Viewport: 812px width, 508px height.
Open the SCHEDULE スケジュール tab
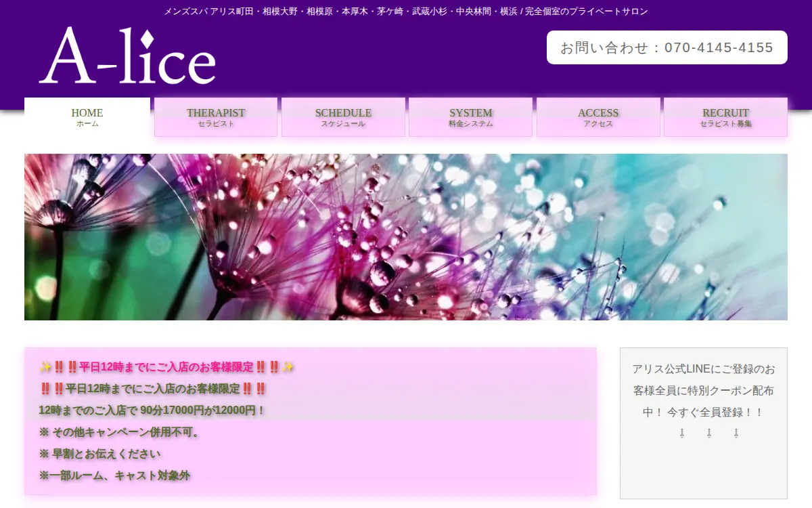tap(343, 117)
